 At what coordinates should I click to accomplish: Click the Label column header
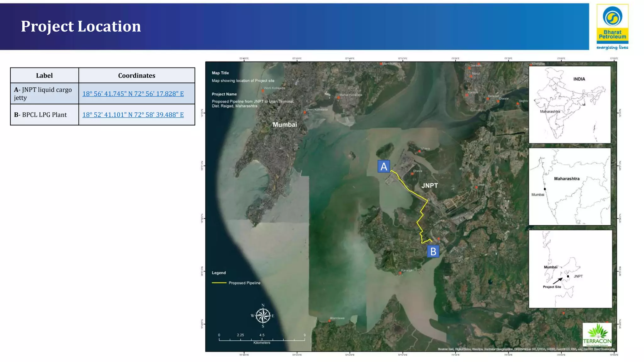[44, 75]
